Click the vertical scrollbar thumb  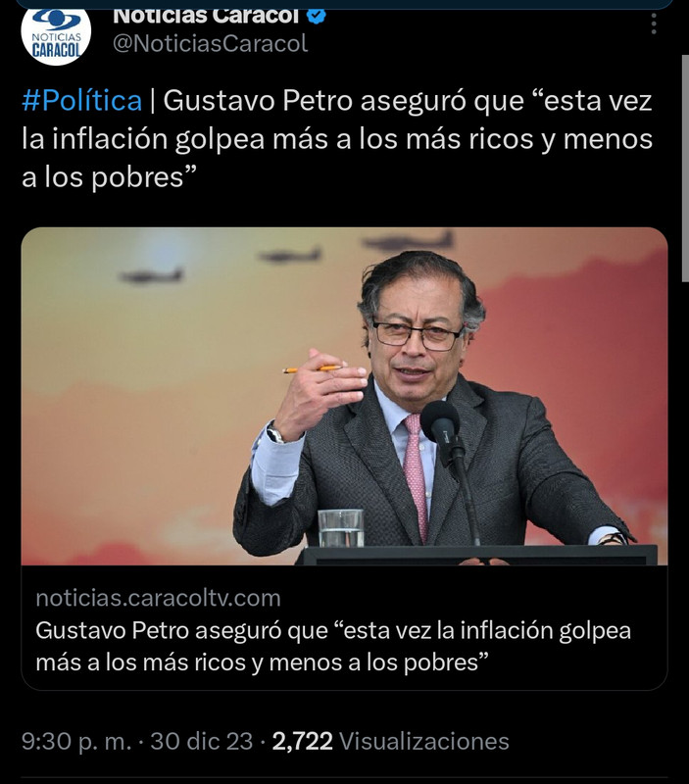point(685,169)
